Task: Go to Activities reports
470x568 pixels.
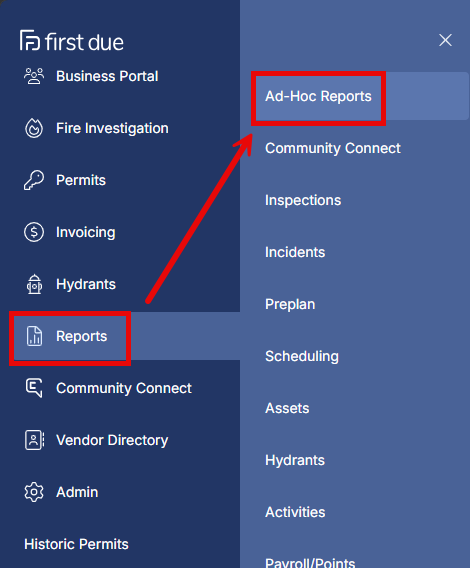Action: click(295, 512)
